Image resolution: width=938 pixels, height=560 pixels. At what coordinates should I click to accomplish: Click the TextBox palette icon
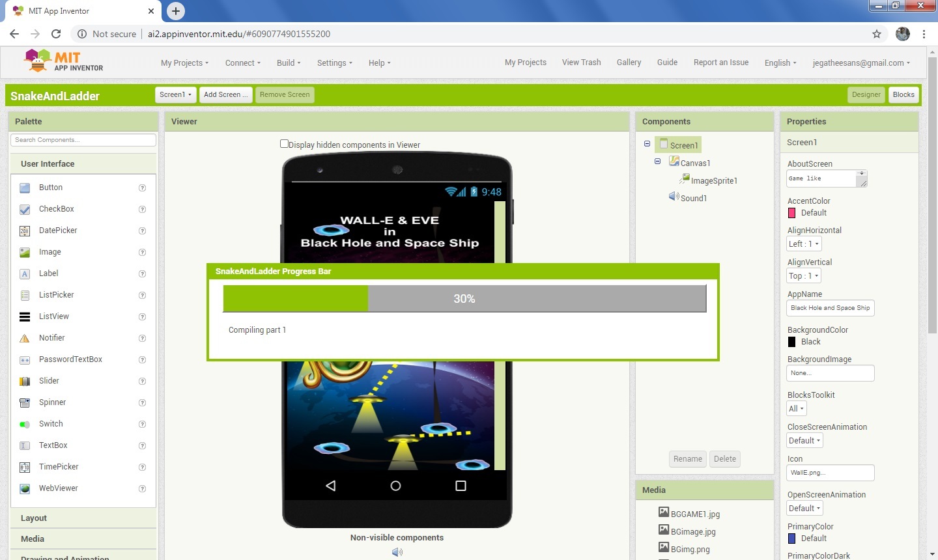tap(25, 446)
